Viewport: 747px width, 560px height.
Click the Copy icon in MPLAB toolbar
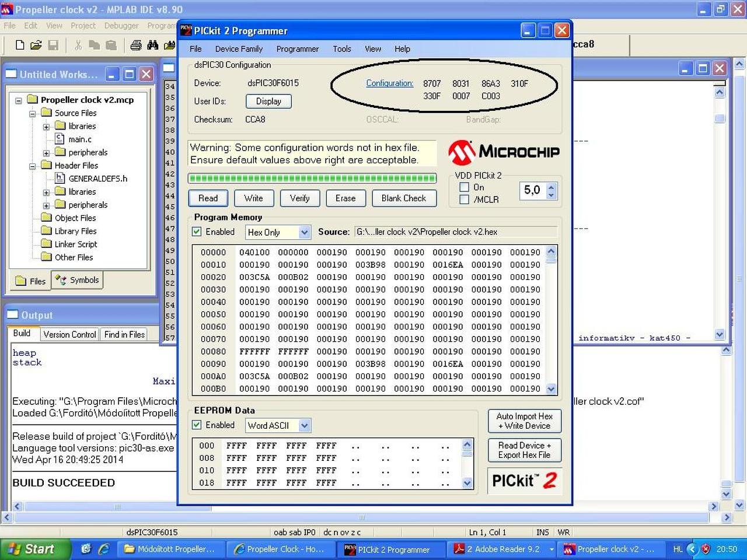[94, 45]
